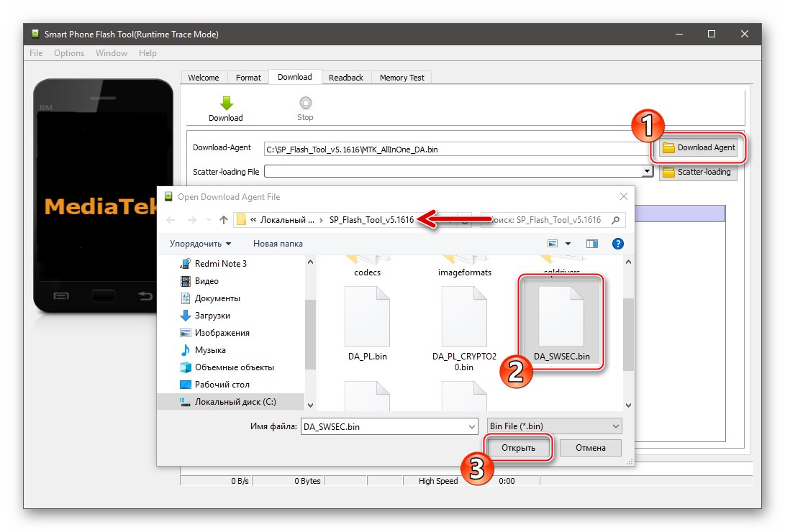Click the forward arrow in file dialog
The image size is (785, 532).
191,220
